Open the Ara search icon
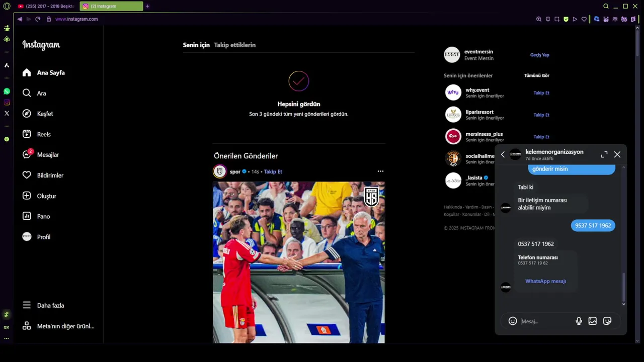 (27, 93)
